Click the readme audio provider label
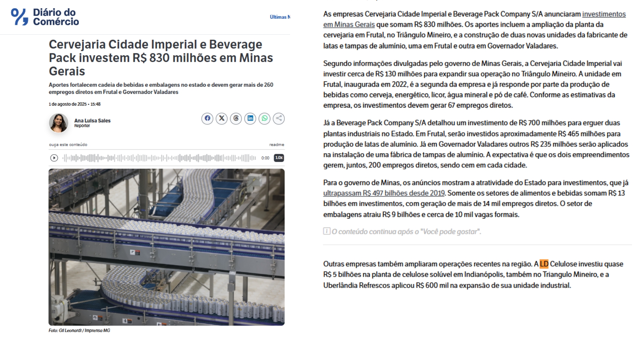 [x=276, y=144]
